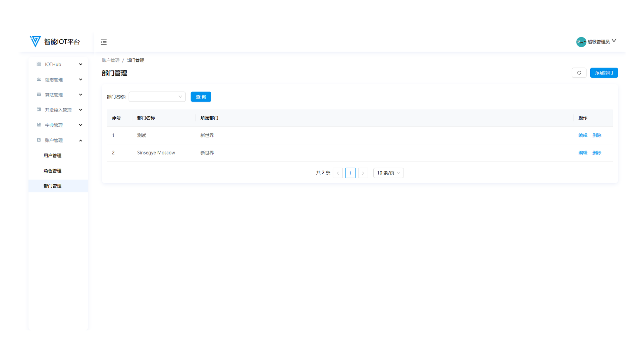The width and height of the screenshot is (644, 362).
Task: Open the 超级管理员 user dropdown arrow
Action: (x=614, y=41)
